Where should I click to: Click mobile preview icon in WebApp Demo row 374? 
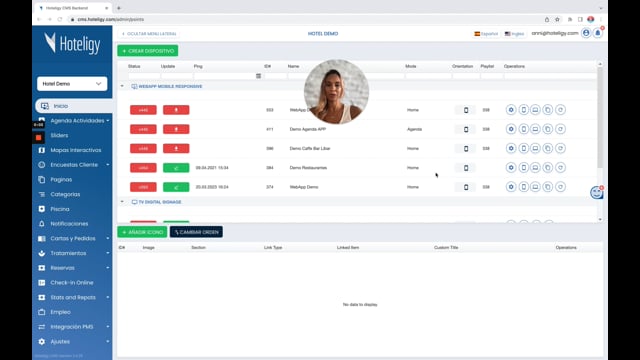(523, 187)
